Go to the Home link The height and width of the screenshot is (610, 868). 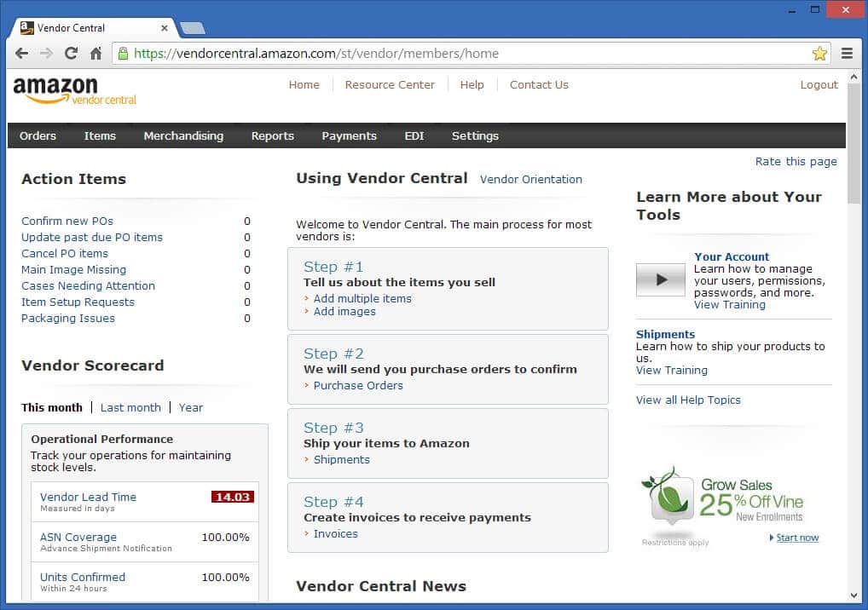[304, 84]
